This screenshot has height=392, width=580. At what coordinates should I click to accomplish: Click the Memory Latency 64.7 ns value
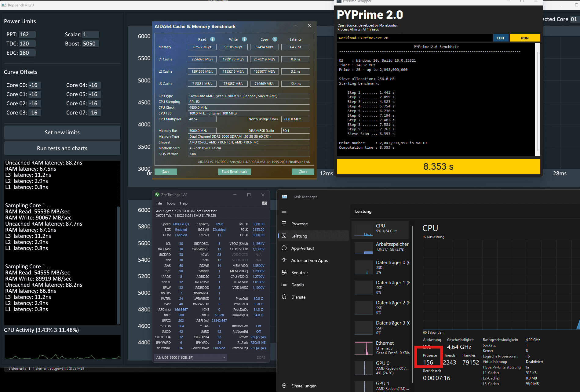point(295,47)
